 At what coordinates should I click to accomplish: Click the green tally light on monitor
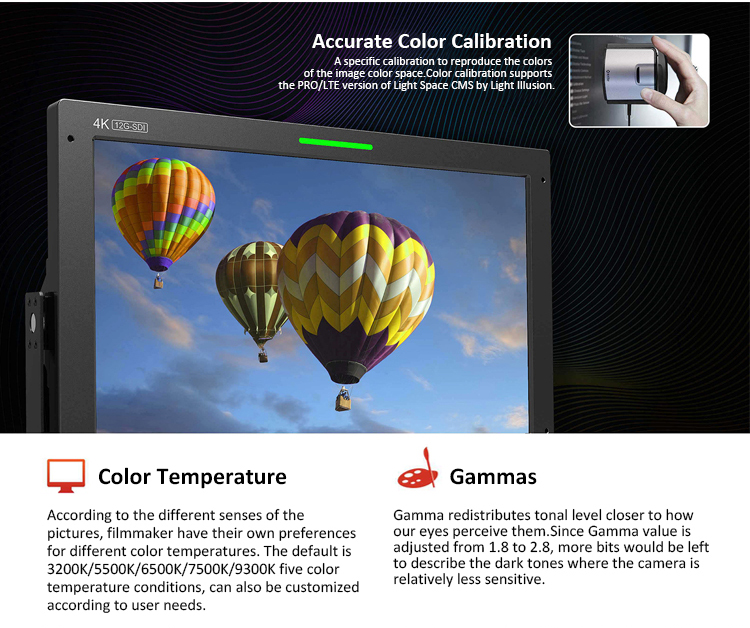pyautogui.click(x=335, y=144)
